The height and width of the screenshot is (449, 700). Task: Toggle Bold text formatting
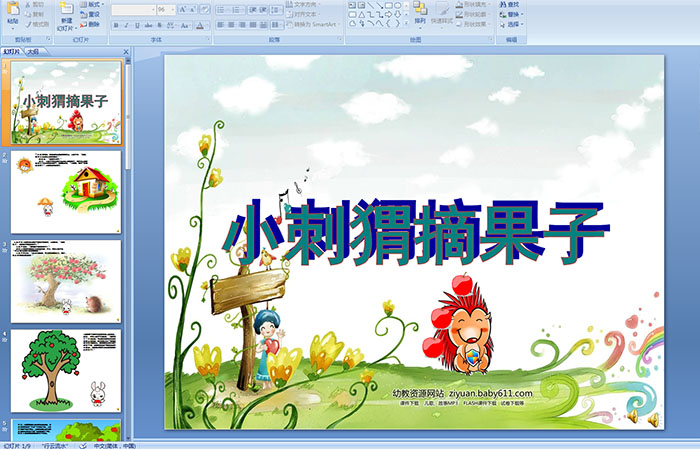[x=115, y=25]
